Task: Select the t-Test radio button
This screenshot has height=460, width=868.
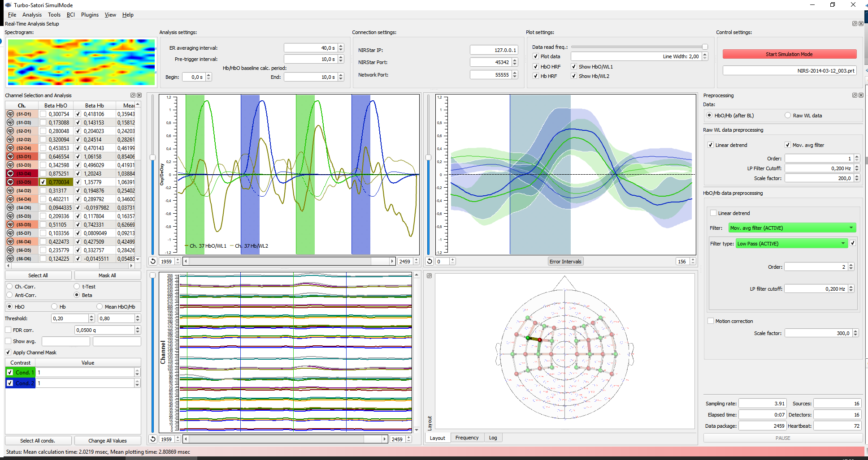Action: [x=77, y=287]
